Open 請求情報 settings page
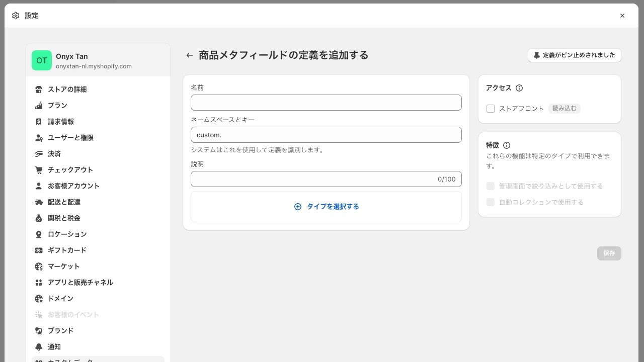Screen dimensions: 644x362 (x=98, y=122)
